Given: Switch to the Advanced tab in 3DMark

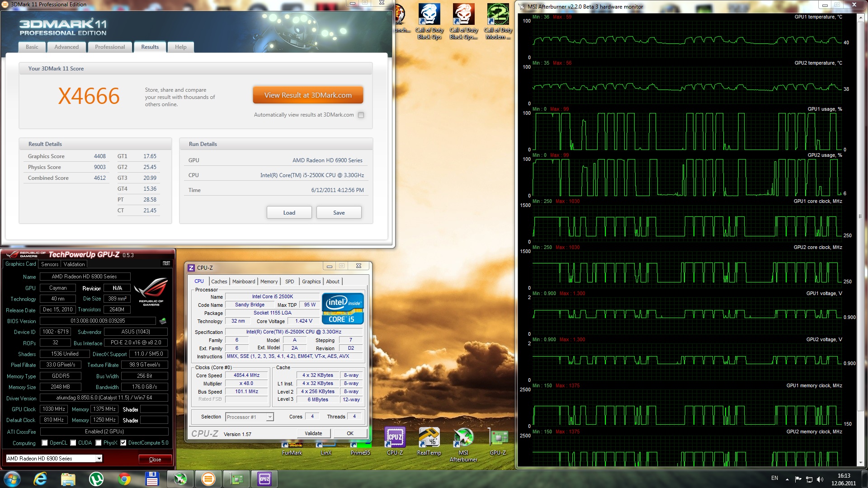Looking at the screenshot, I should point(66,47).
